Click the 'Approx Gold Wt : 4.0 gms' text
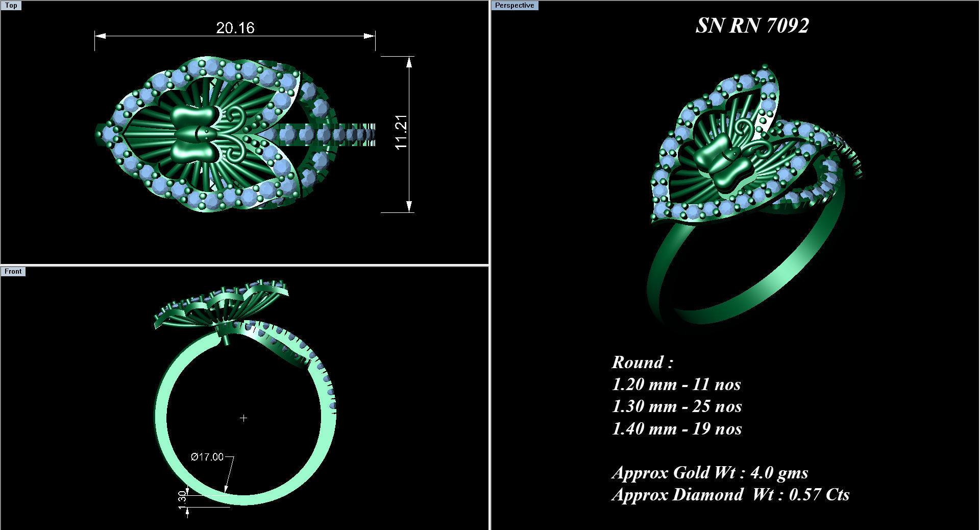This screenshot has height=530, width=980. [710, 473]
